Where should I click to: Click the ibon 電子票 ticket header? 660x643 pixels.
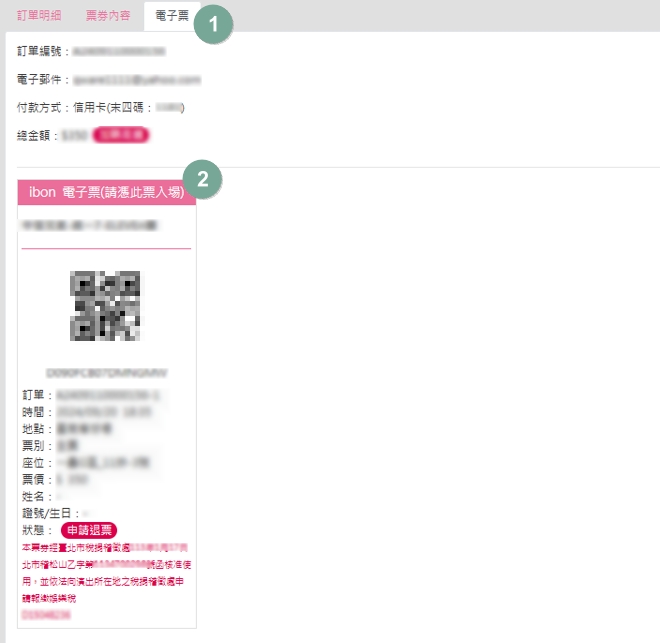[x=107, y=192]
